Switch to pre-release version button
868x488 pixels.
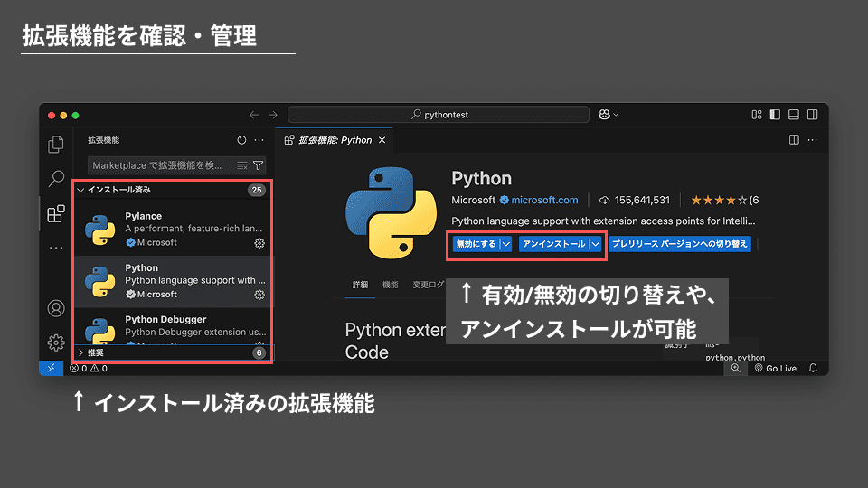tap(680, 244)
